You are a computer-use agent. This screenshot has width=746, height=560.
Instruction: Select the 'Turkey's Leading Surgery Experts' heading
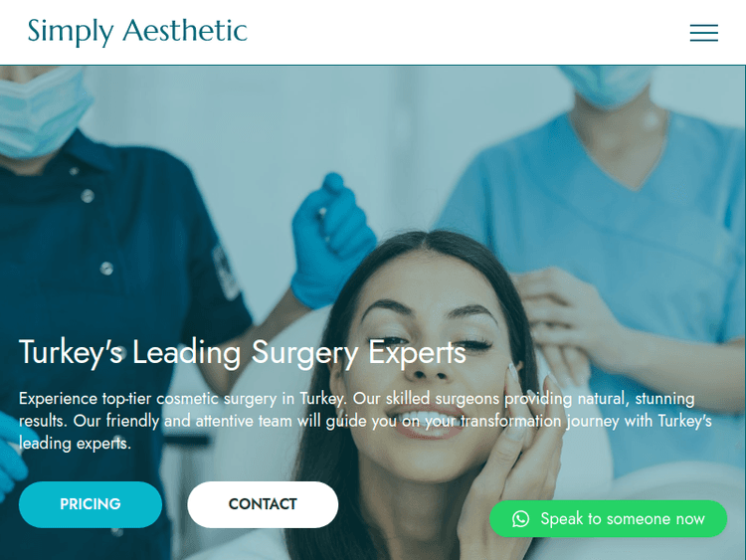point(242,353)
